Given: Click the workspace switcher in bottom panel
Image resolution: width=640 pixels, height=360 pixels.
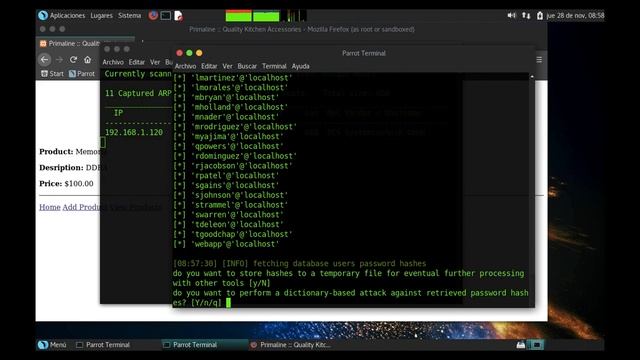Looking at the screenshot, I should pyautogui.click(x=537, y=345).
